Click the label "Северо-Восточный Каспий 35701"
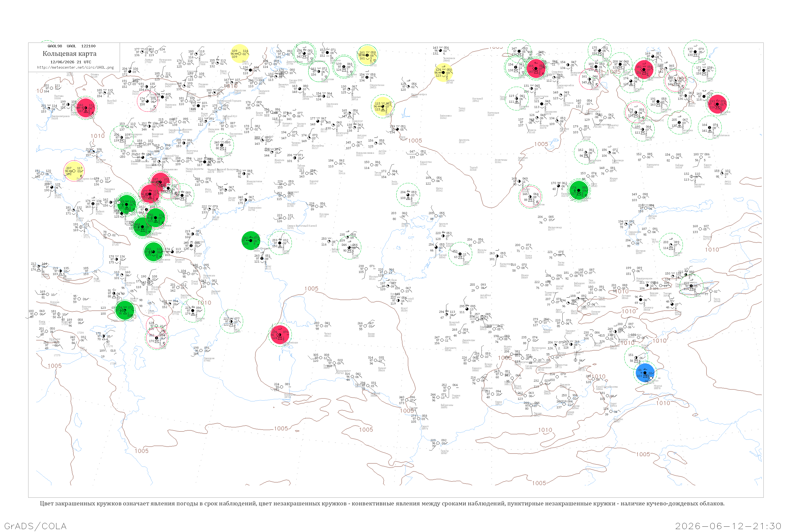798x532 pixels. [302, 227]
